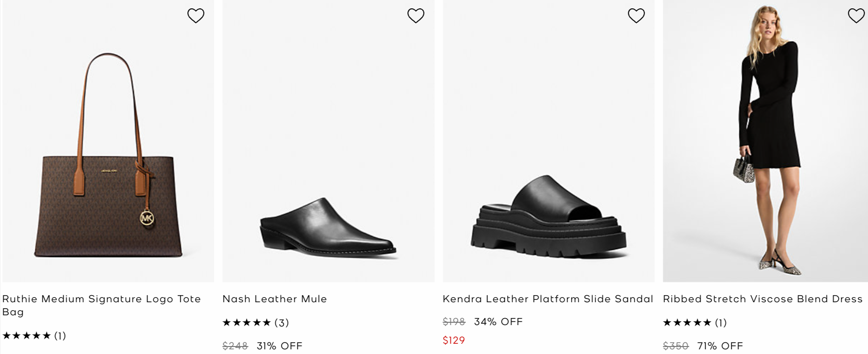Click the red $129 sale price

click(x=454, y=340)
